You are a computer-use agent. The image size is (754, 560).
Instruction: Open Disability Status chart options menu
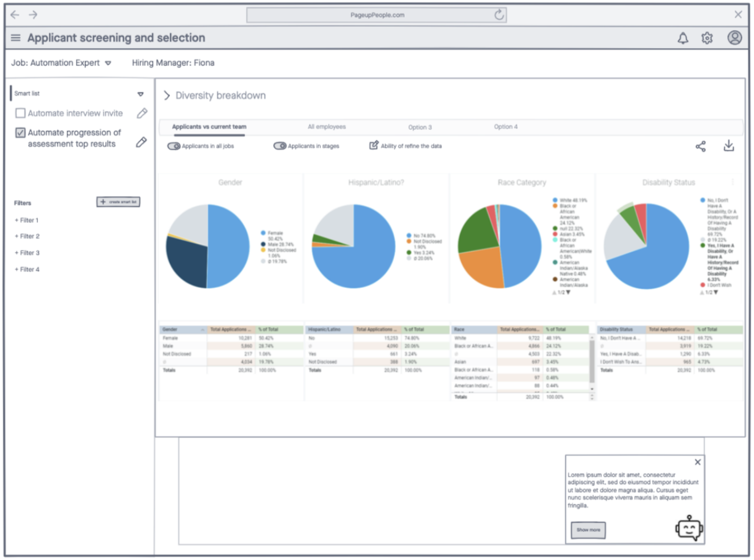click(732, 182)
